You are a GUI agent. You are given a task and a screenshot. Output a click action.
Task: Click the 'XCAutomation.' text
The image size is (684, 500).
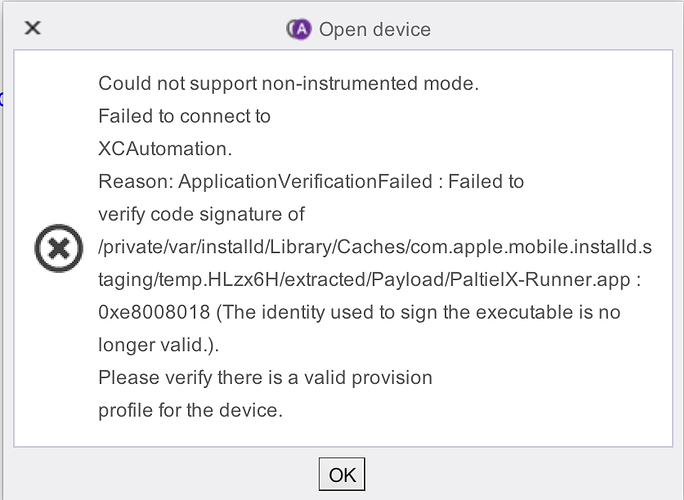tap(165, 149)
